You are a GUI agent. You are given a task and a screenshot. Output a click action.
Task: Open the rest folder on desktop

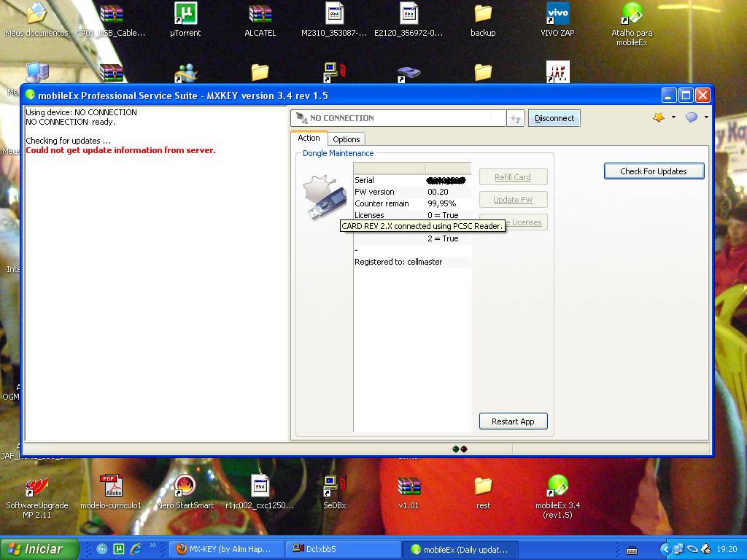coord(483,492)
